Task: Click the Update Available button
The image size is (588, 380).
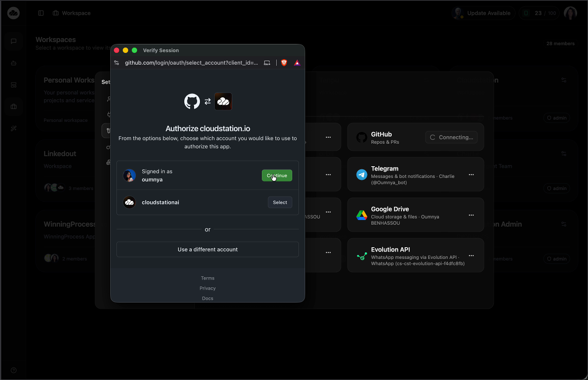Action: tap(483, 13)
